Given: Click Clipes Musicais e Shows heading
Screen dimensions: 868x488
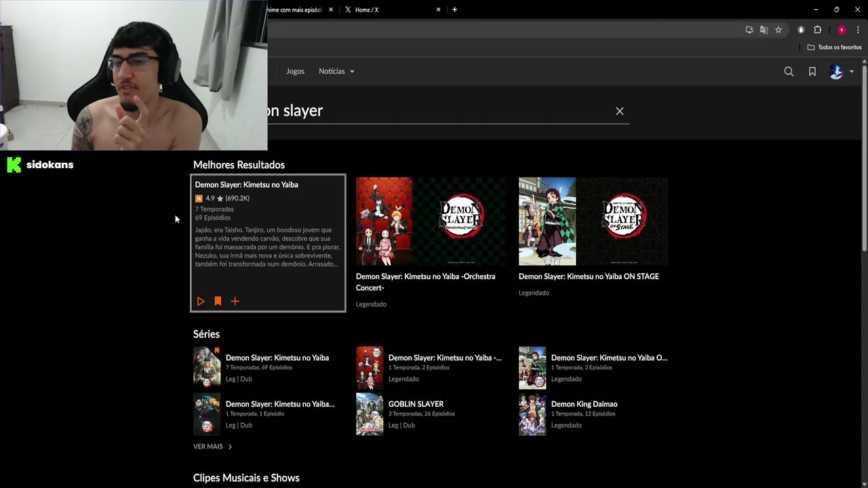Looking at the screenshot, I should [246, 478].
